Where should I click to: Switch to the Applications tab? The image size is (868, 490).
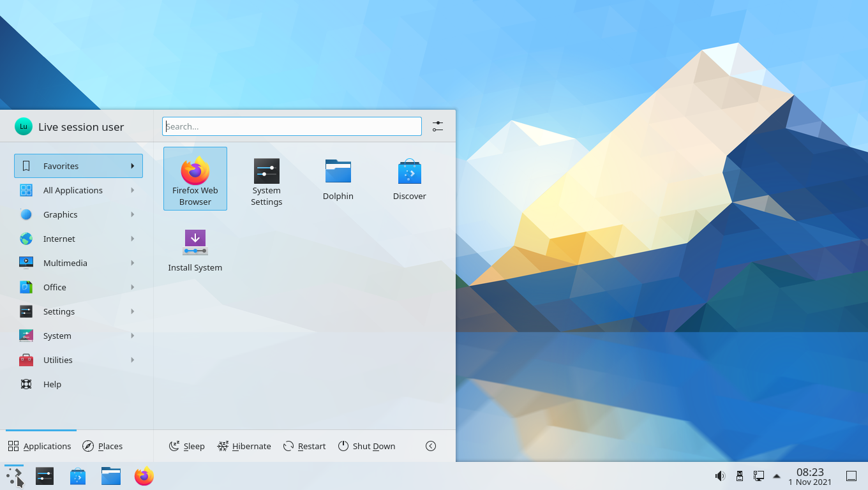click(40, 446)
